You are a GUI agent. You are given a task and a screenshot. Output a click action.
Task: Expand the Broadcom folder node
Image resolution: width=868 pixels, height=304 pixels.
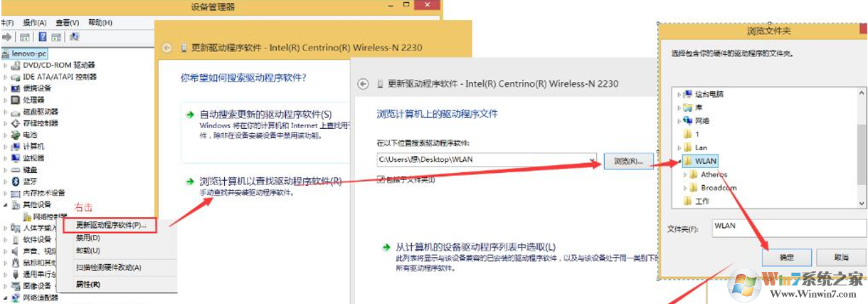click(x=684, y=188)
